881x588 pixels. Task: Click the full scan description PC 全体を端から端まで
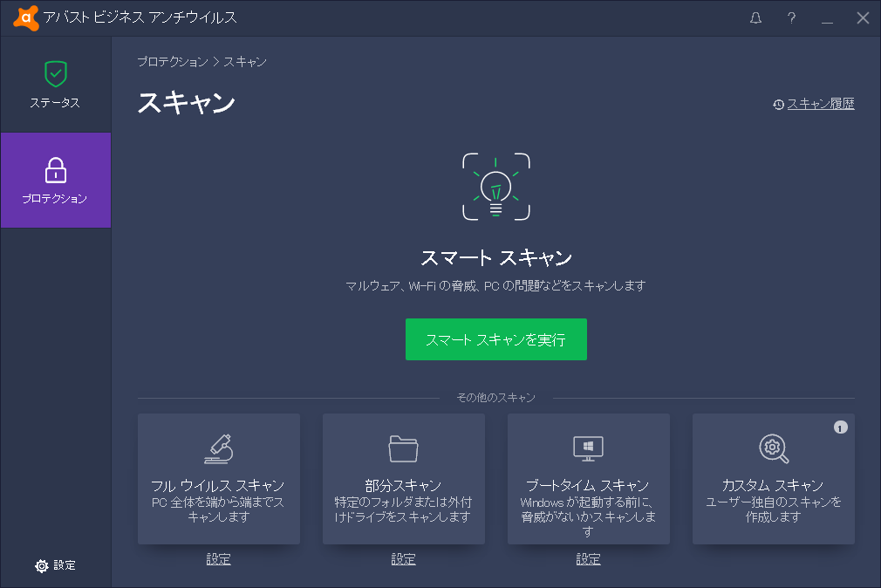tap(219, 509)
